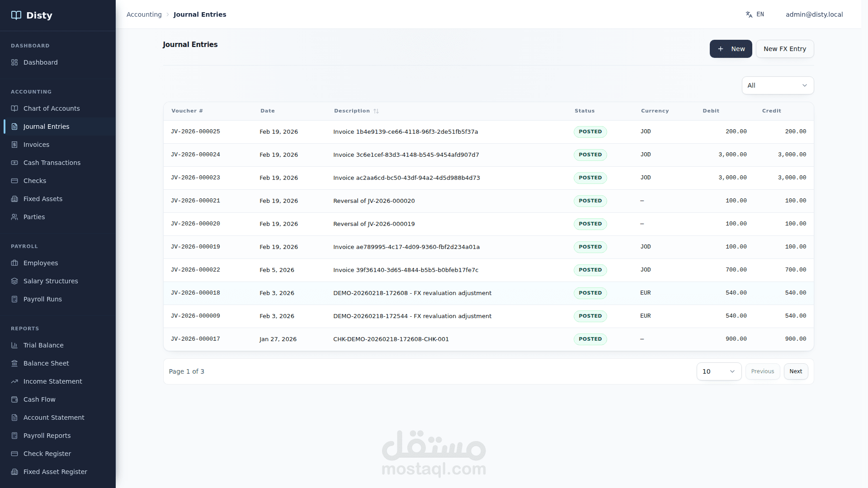Click the Checks card icon
This screenshot has height=488, width=868.
pyautogui.click(x=14, y=181)
